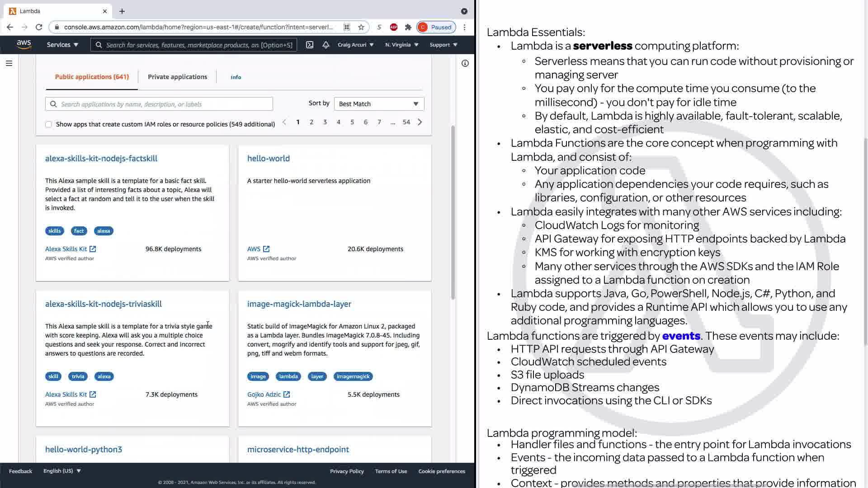The image size is (868, 488).
Task: Enable show apps with custom IAM roles
Action: 48,124
